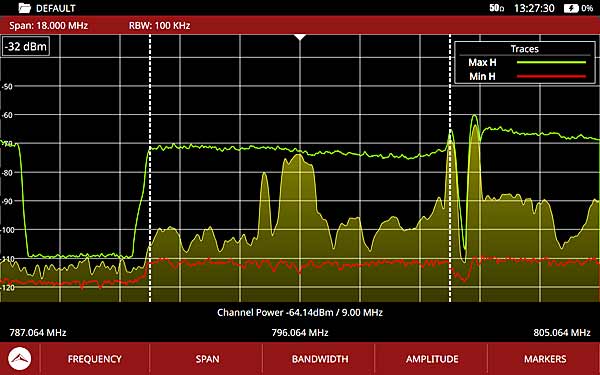The width and height of the screenshot is (600, 375).
Task: Select the -32 dBm reference level box
Action: [26, 46]
